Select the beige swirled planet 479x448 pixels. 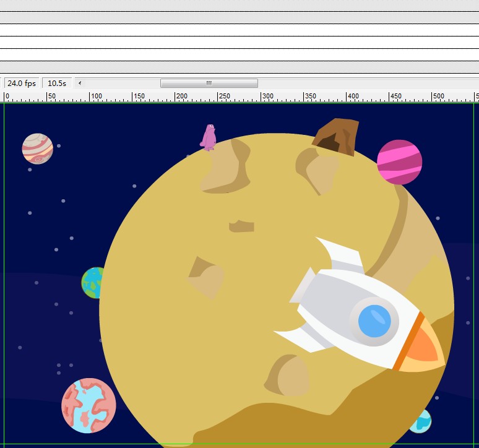point(37,149)
